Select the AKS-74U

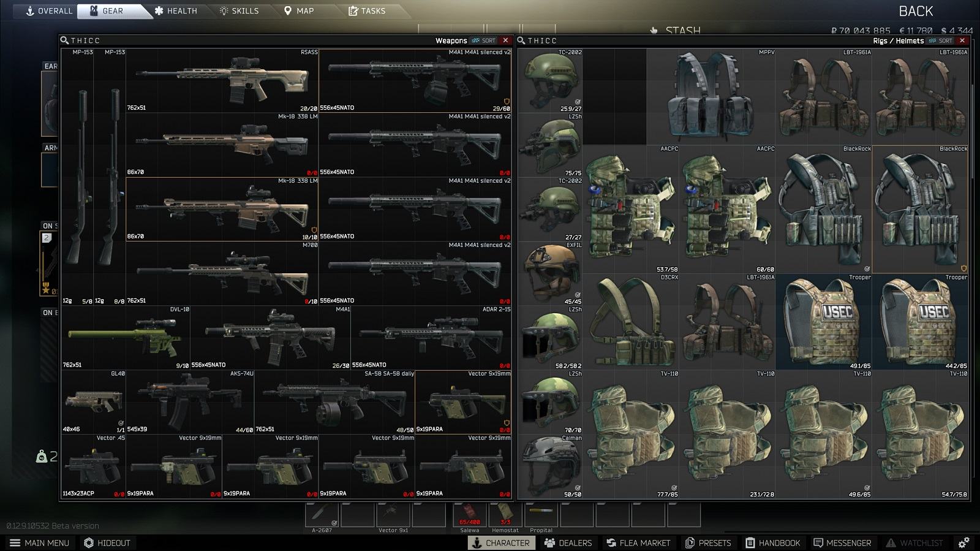190,403
